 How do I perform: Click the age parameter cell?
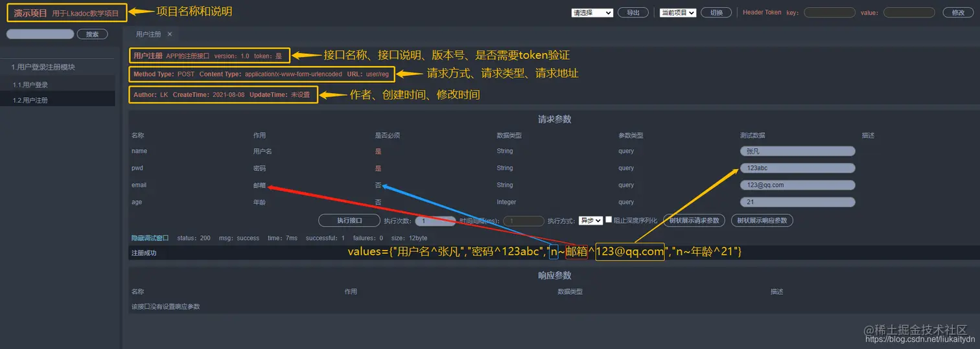point(137,202)
